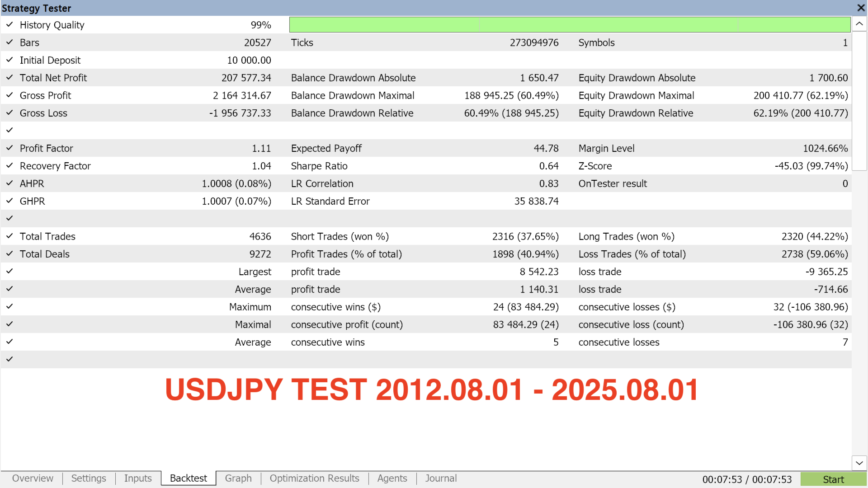This screenshot has height=488, width=868.
Task: Click the green Start button
Action: [x=833, y=479]
